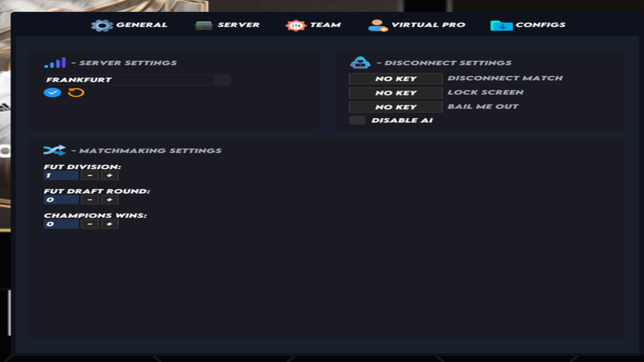Increase FUT Division value

pos(110,175)
